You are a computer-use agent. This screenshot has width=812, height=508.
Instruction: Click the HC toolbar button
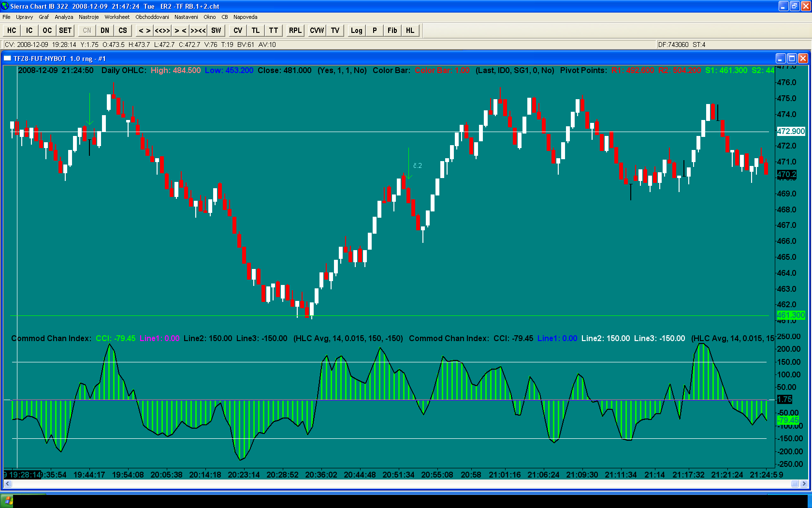tap(12, 30)
